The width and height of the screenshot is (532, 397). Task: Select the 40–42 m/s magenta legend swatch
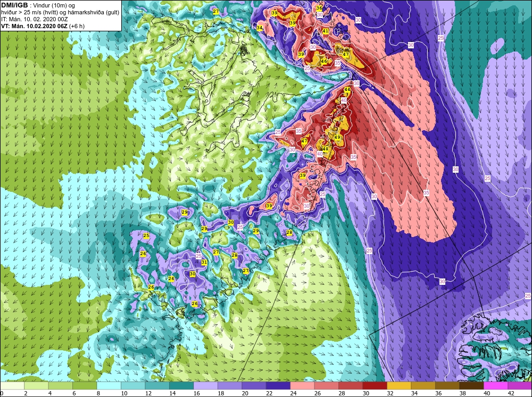click(496, 386)
